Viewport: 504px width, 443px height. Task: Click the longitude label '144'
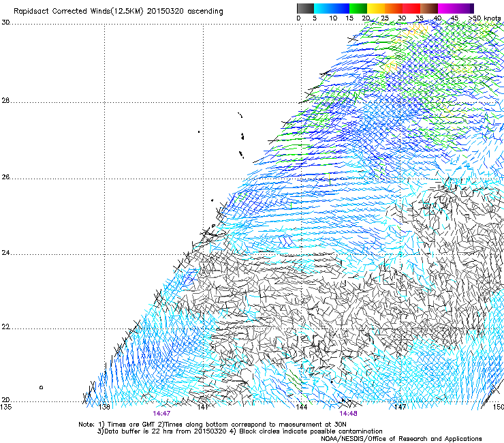tap(302, 407)
